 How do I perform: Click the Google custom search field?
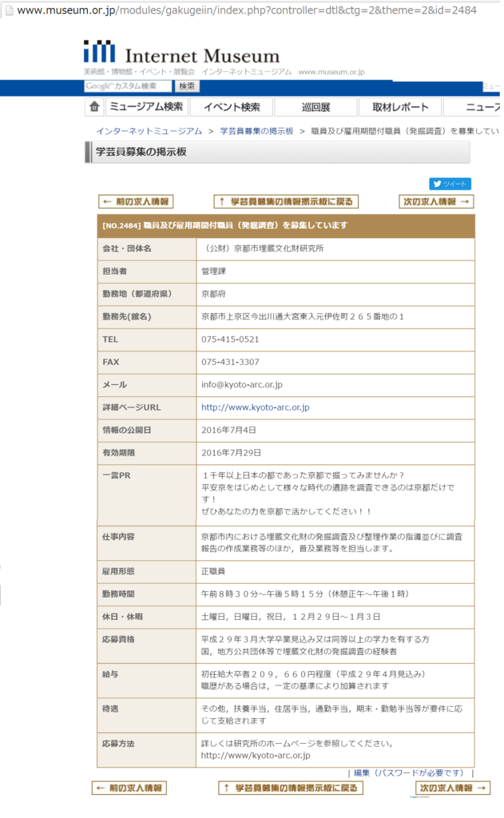pyautogui.click(x=128, y=86)
